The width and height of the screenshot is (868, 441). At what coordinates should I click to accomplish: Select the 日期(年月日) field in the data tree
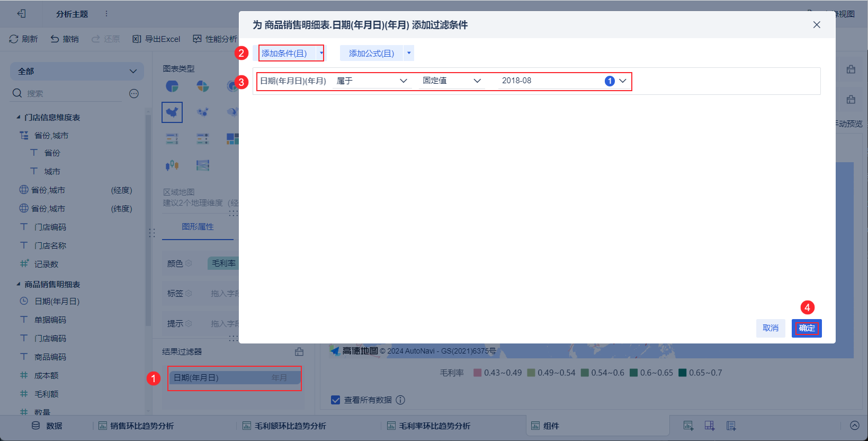click(x=57, y=301)
